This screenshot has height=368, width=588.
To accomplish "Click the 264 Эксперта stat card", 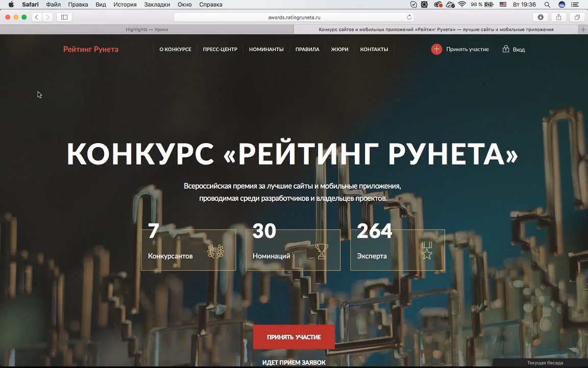I will point(398,250).
